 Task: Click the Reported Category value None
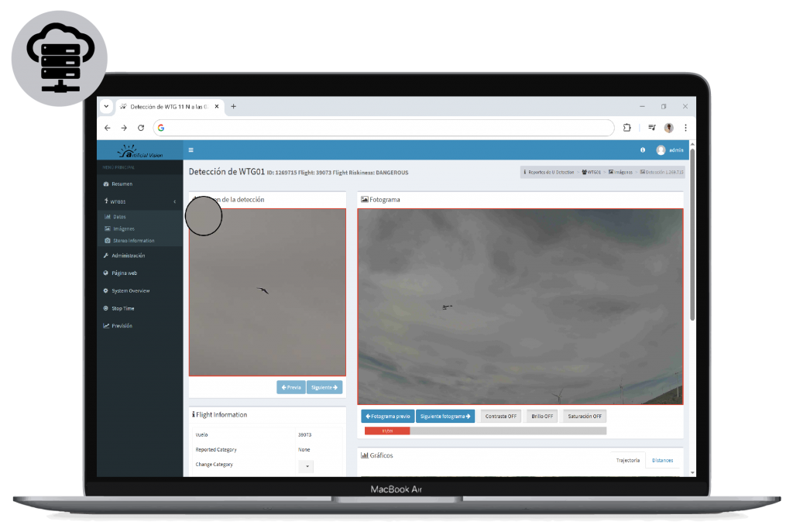pyautogui.click(x=304, y=449)
